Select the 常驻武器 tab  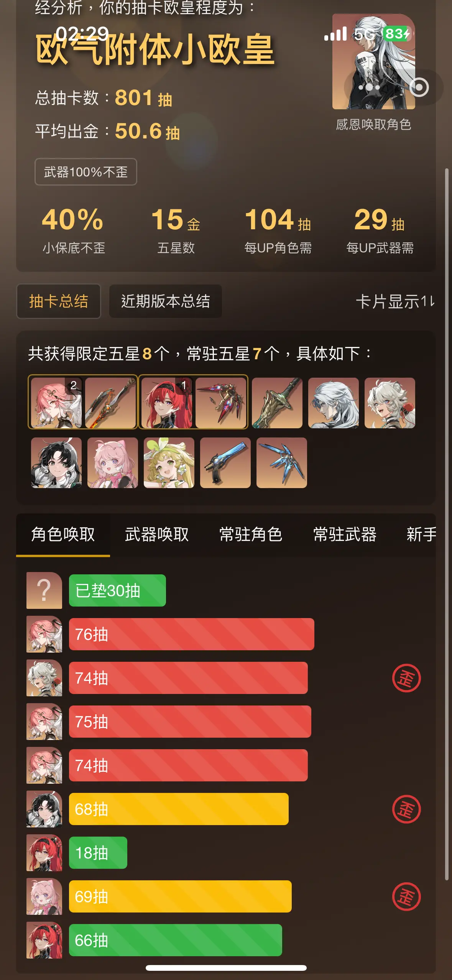coord(345,534)
